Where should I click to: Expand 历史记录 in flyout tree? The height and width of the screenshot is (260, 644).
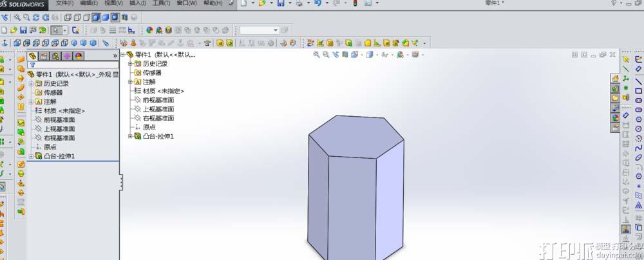click(130, 64)
